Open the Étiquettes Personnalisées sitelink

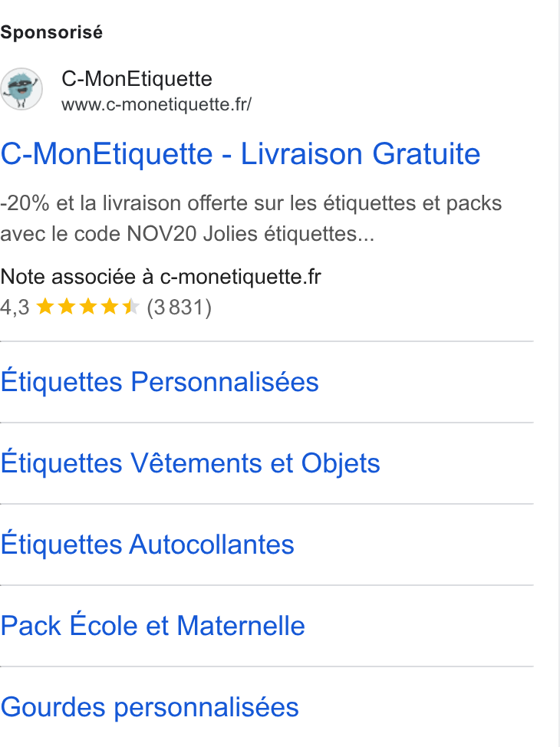pos(160,382)
